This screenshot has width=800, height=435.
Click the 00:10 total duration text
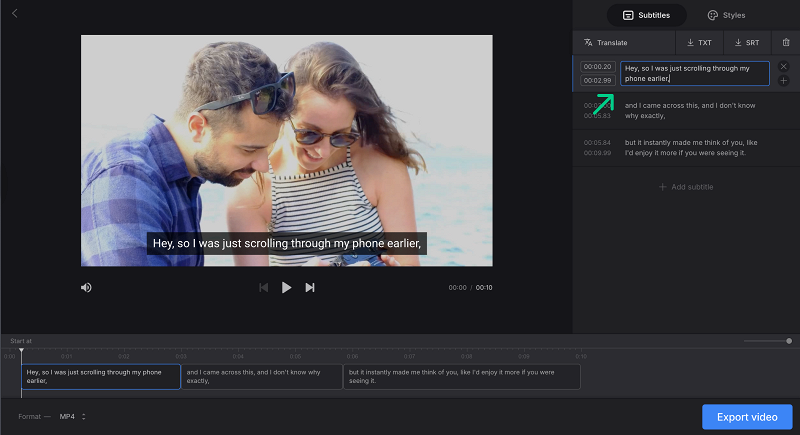484,288
